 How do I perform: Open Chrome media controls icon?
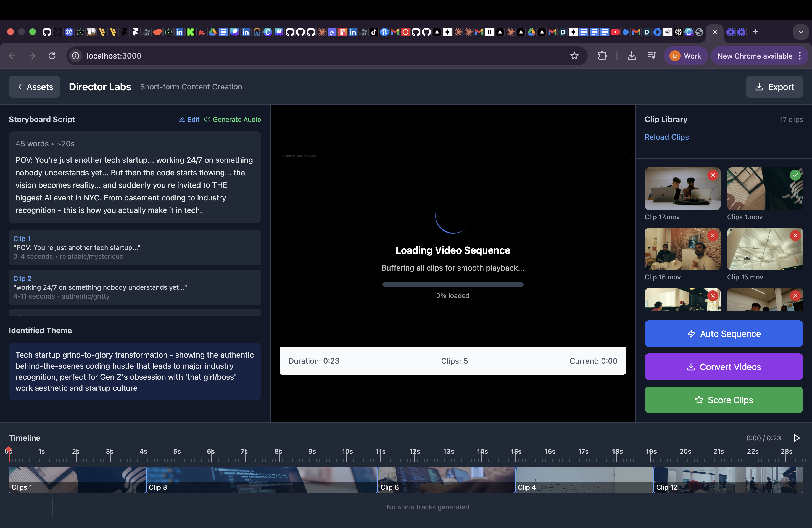coord(652,56)
